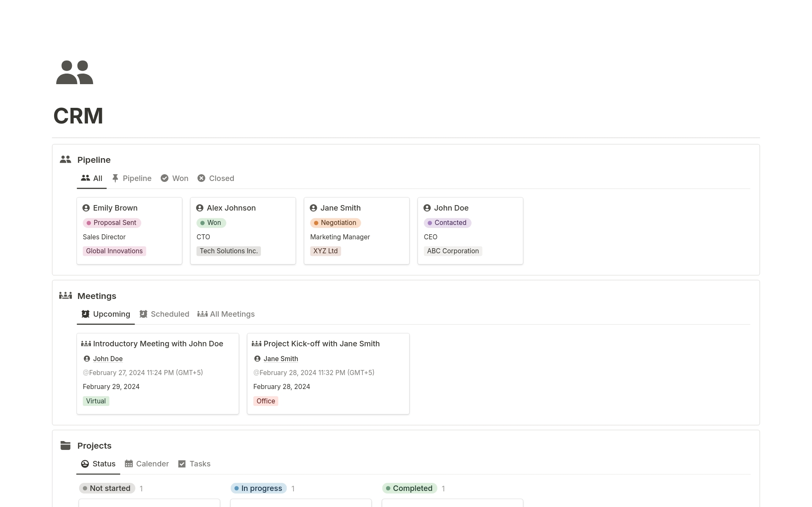Screen dimensions: 812x507
Task: Click the Meetings section header icon
Action: point(66,296)
